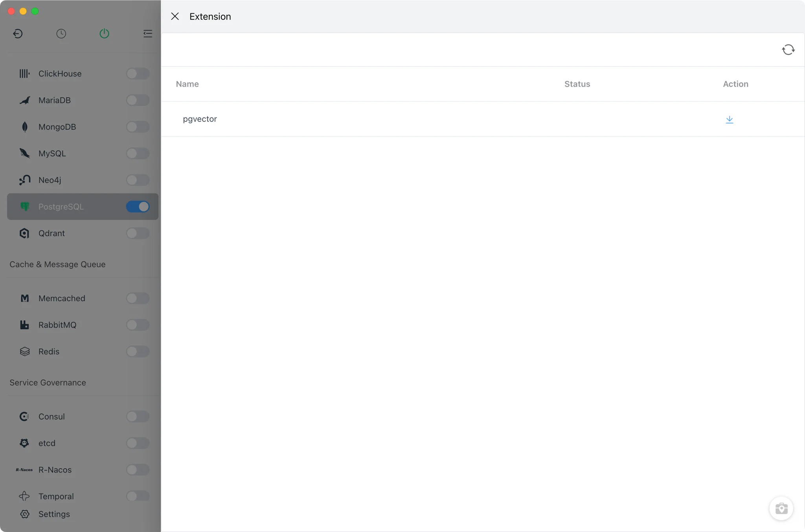The image size is (805, 532).
Task: Click the Action column header
Action: coord(735,84)
